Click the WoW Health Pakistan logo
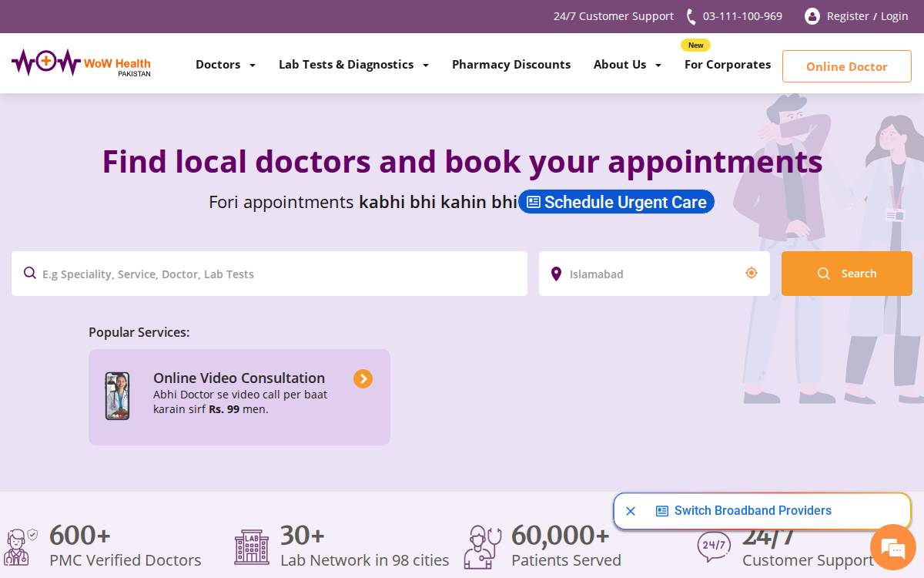The height and width of the screenshot is (578, 924). click(x=81, y=63)
